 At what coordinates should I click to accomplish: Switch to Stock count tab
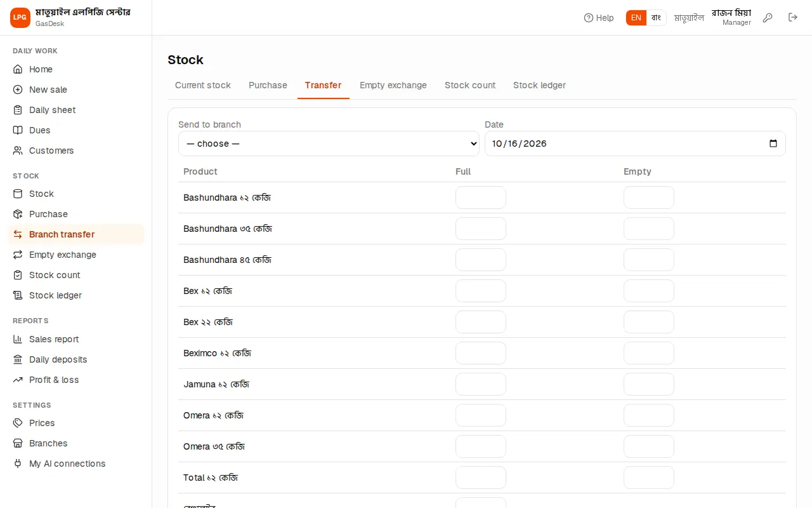pos(470,85)
